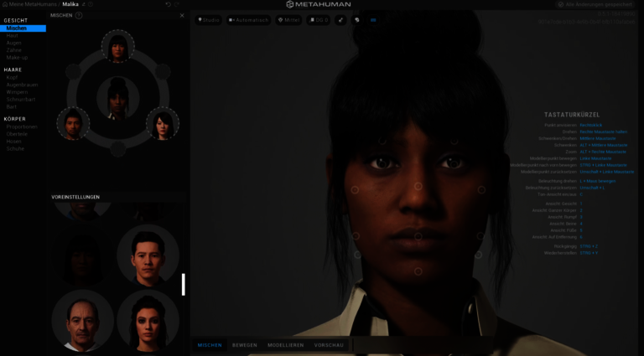The image size is (644, 356).
Task: Click the right brow control point
Action: point(454,141)
